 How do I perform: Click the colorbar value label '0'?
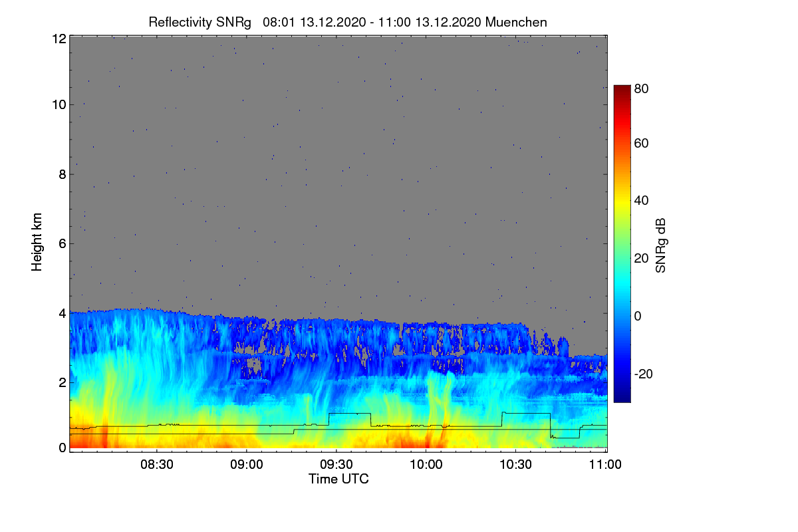click(x=638, y=316)
